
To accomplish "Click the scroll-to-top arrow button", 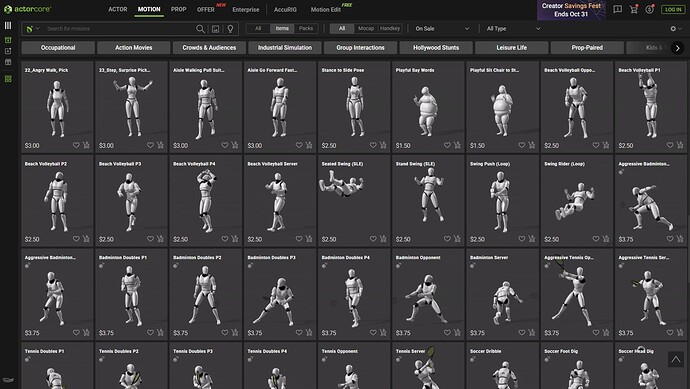I will (x=676, y=359).
